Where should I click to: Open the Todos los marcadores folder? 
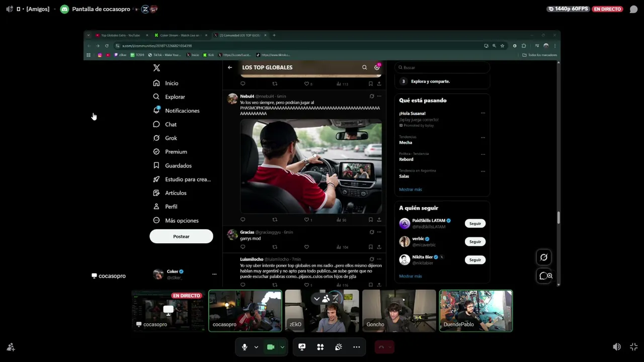point(540,55)
